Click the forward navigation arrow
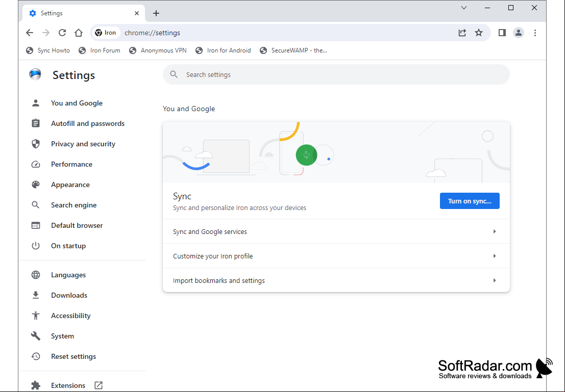Screen dimensions: 565x392 46,33
